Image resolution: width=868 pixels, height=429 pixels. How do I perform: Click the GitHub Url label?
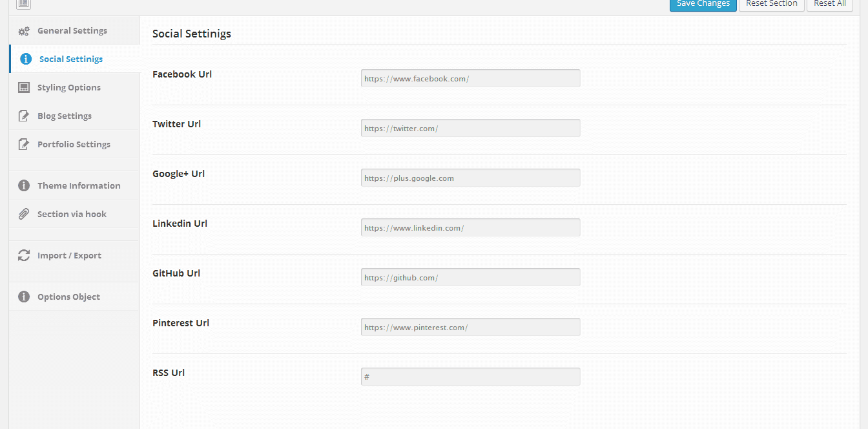point(176,273)
